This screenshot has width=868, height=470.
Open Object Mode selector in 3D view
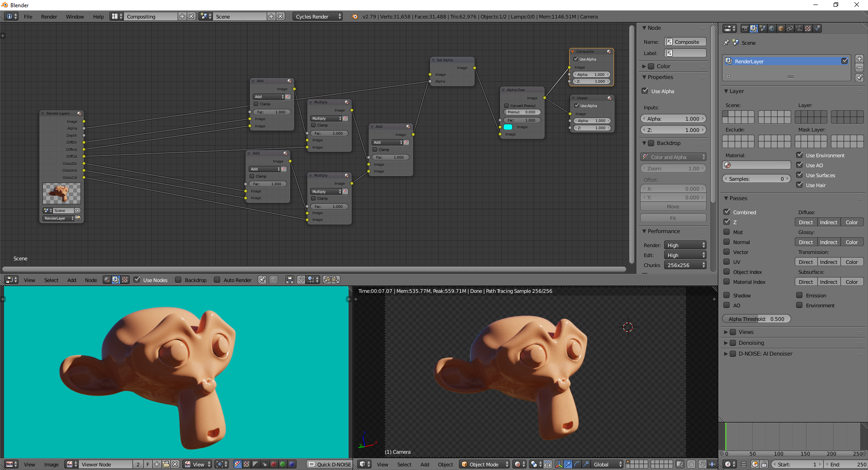pos(485,464)
